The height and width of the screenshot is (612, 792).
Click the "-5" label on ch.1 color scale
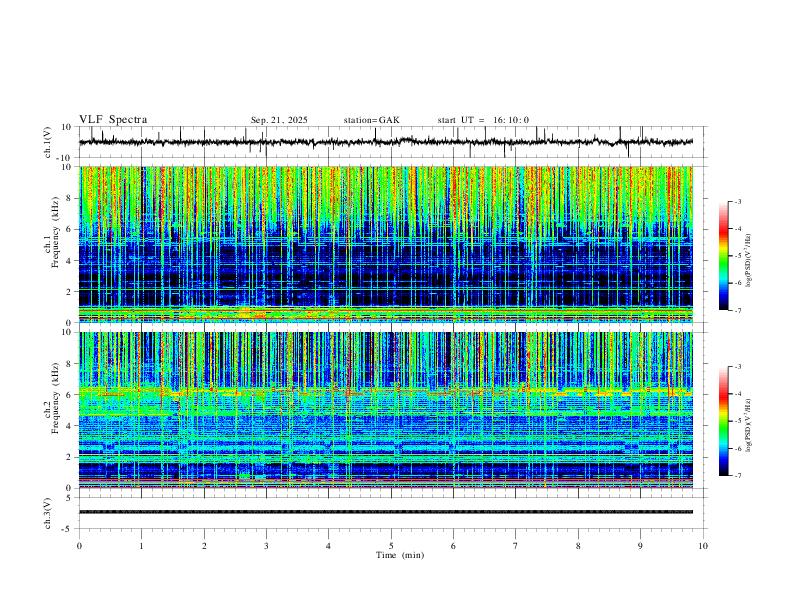coord(738,256)
